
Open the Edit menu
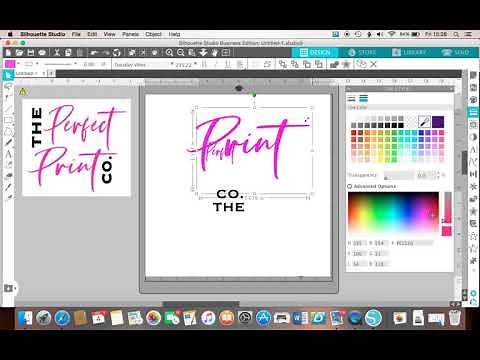[x=92, y=34]
